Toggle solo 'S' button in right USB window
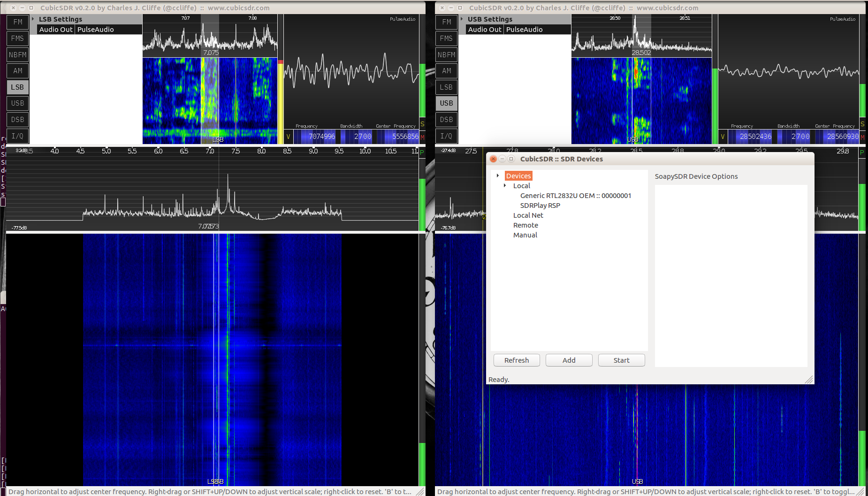Screen dimensions: 868x496 (862, 124)
